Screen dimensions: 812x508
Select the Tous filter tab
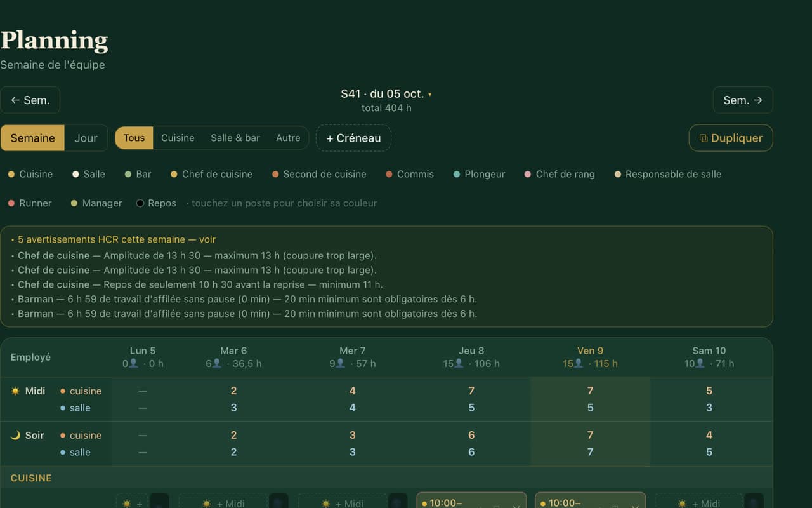point(134,138)
